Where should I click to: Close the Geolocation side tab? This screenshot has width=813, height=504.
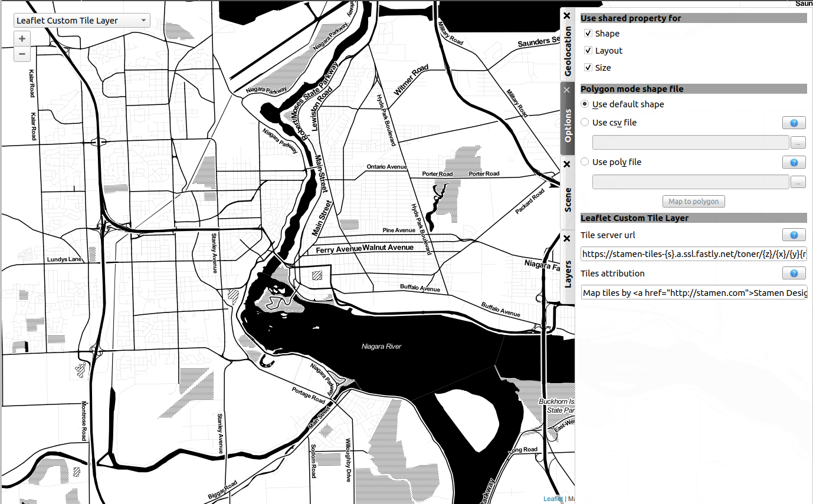click(567, 16)
